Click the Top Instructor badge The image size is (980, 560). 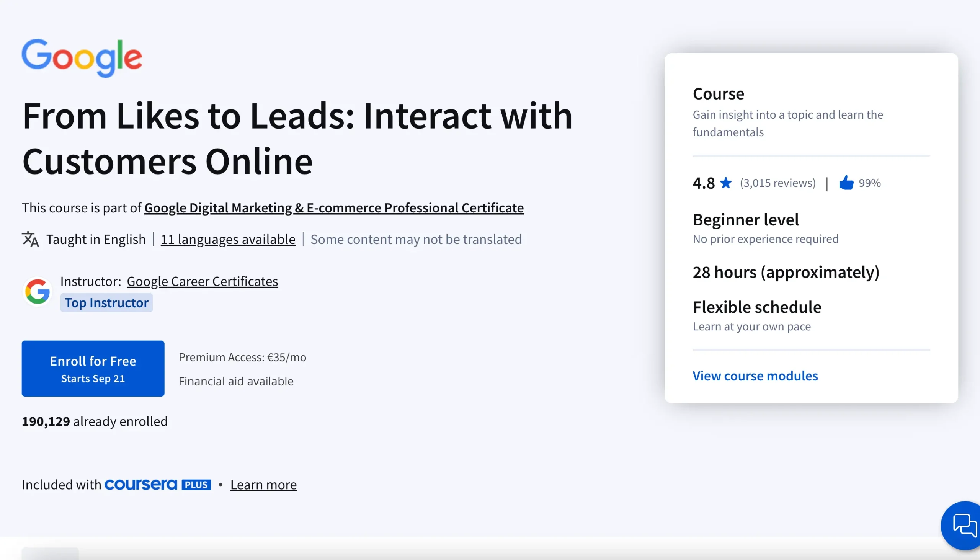106,303
